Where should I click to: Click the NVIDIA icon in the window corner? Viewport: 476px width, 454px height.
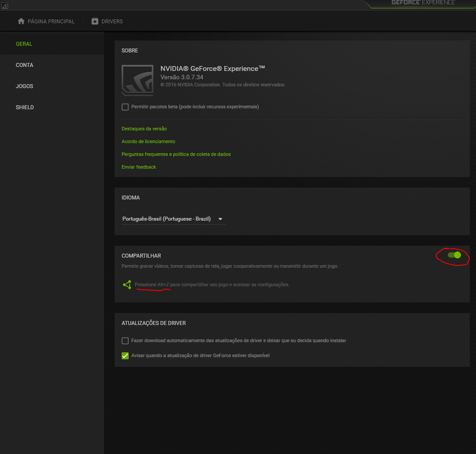[5, 5]
